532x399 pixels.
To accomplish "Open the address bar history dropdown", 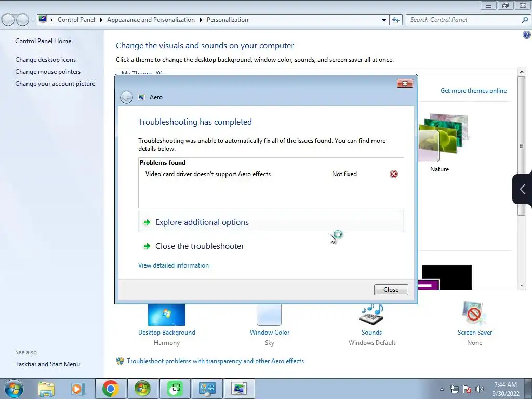I will [384, 20].
